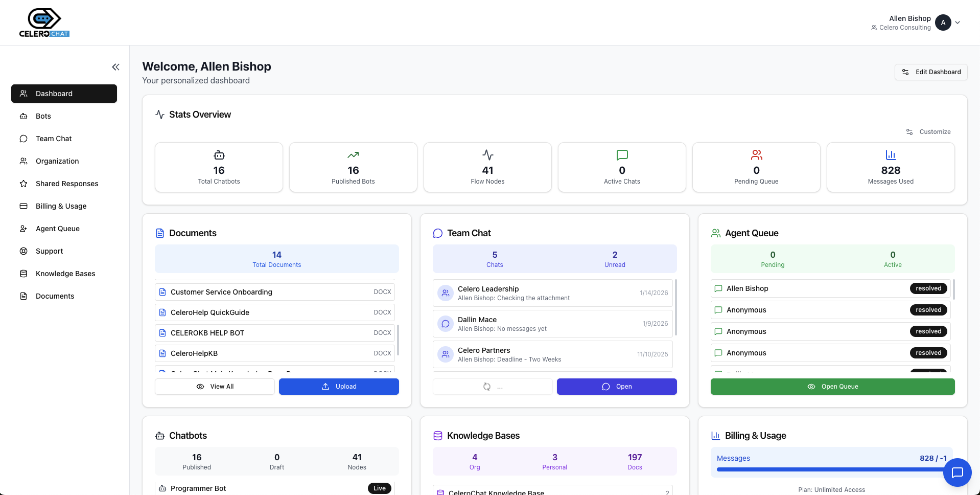Viewport: 980px width, 495px height.
Task: Open the Programmer Bot row
Action: point(275,488)
